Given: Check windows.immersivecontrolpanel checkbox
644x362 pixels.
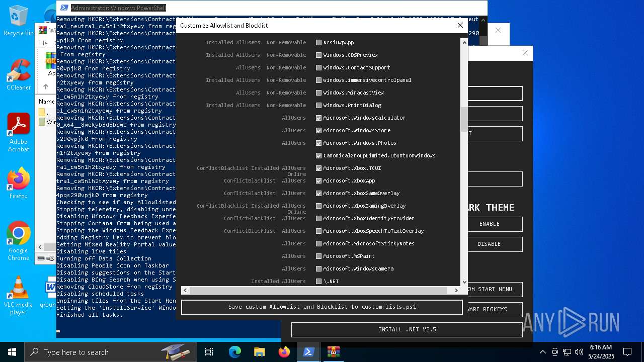Looking at the screenshot, I should pos(318,80).
